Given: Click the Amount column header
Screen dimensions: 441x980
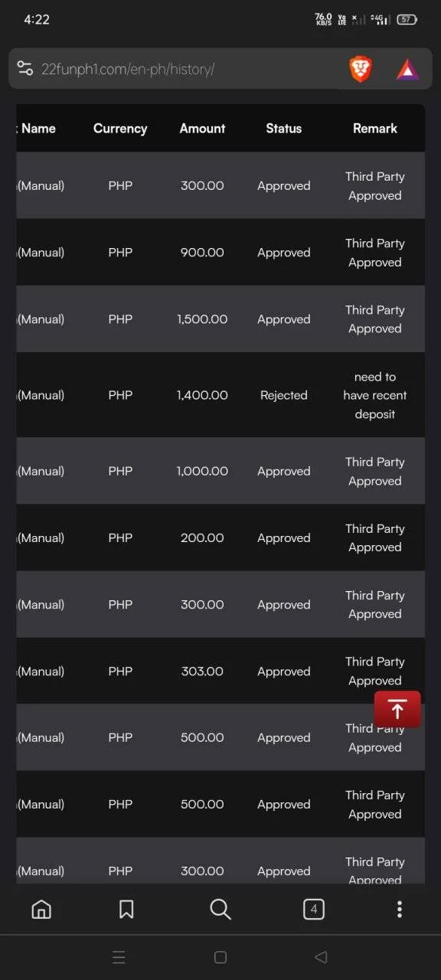Looking at the screenshot, I should click(x=202, y=129).
